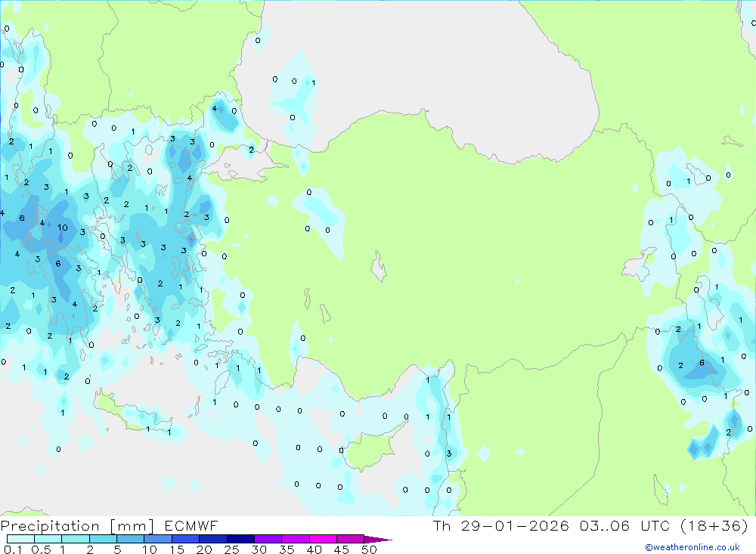Click the 0.1–0.5 mm legend color swatch

click(20, 539)
